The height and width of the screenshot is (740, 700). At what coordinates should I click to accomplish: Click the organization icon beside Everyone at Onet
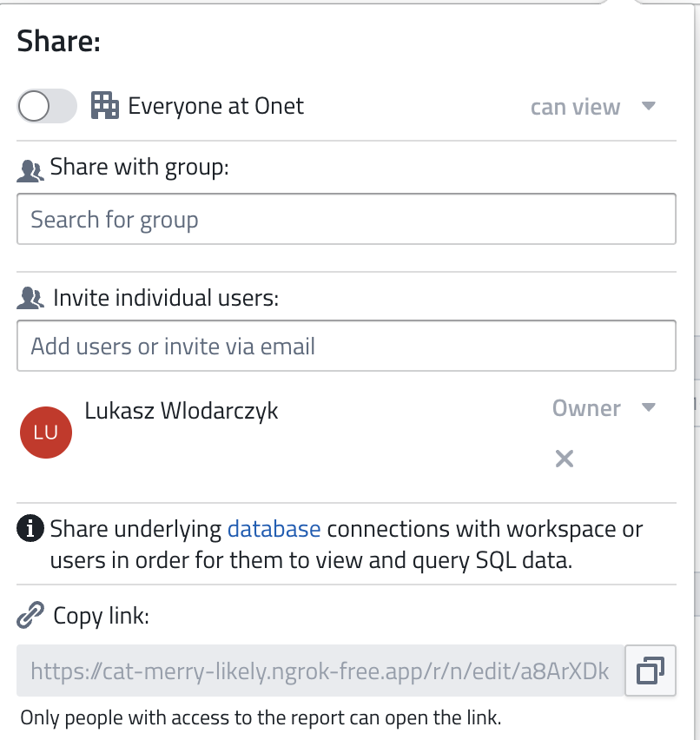[x=105, y=105]
